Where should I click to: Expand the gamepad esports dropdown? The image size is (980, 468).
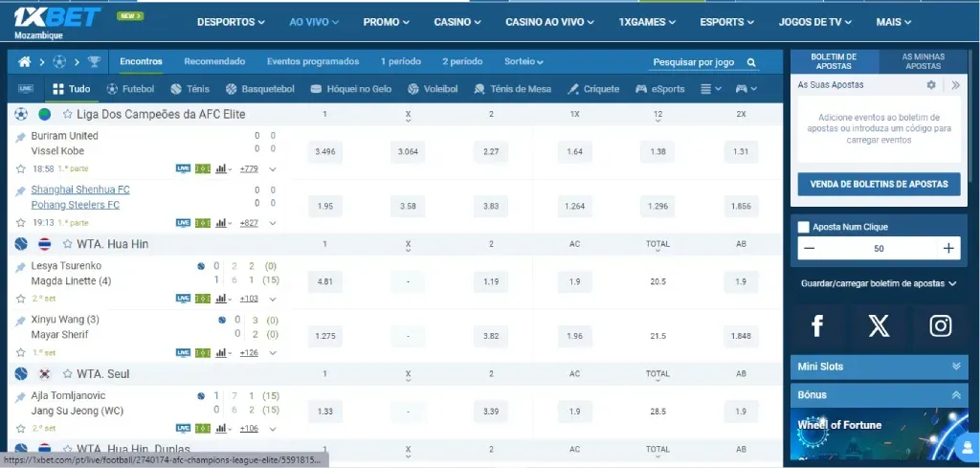pyautogui.click(x=746, y=89)
